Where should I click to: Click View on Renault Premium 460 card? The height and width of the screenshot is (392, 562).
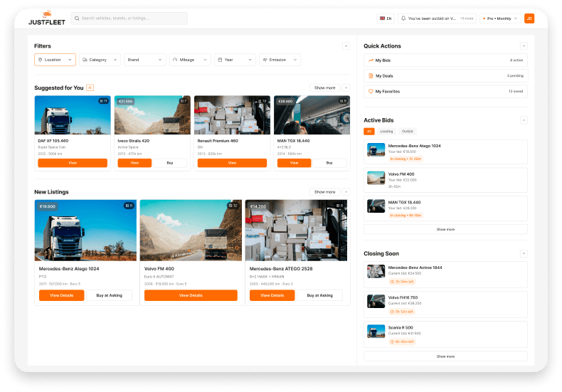232,163
